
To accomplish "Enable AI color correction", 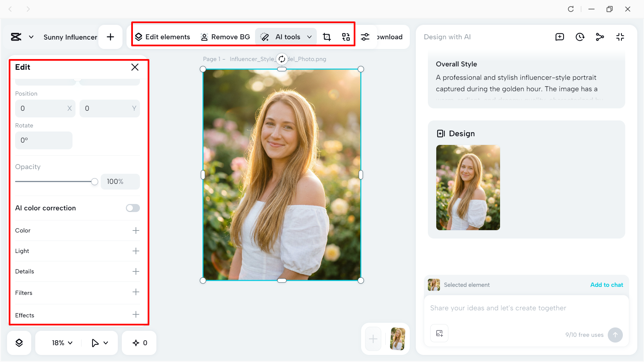I will [x=132, y=208].
